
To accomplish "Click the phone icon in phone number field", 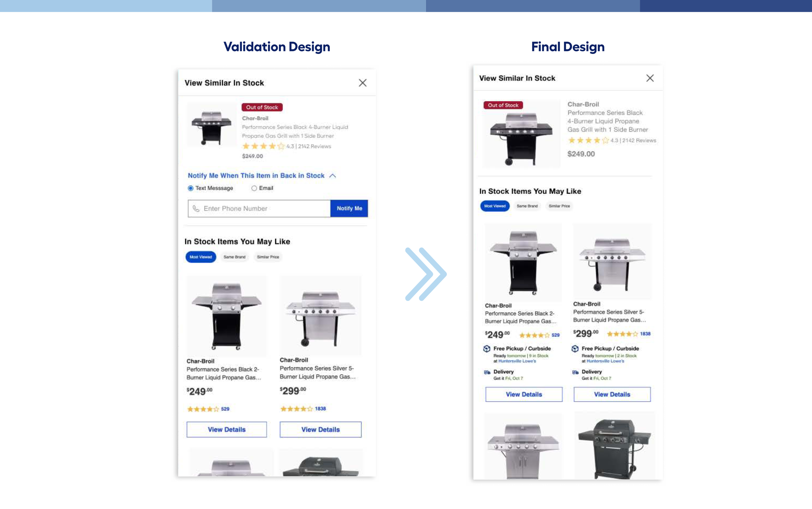I will [x=196, y=209].
